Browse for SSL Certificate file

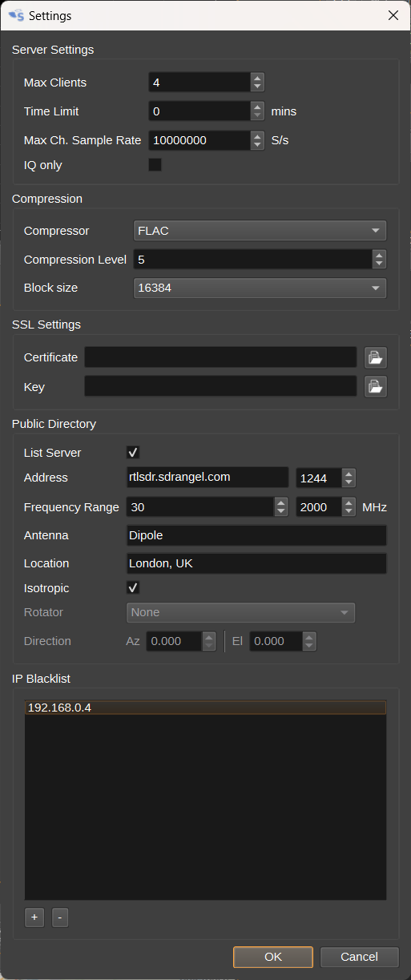click(x=376, y=357)
